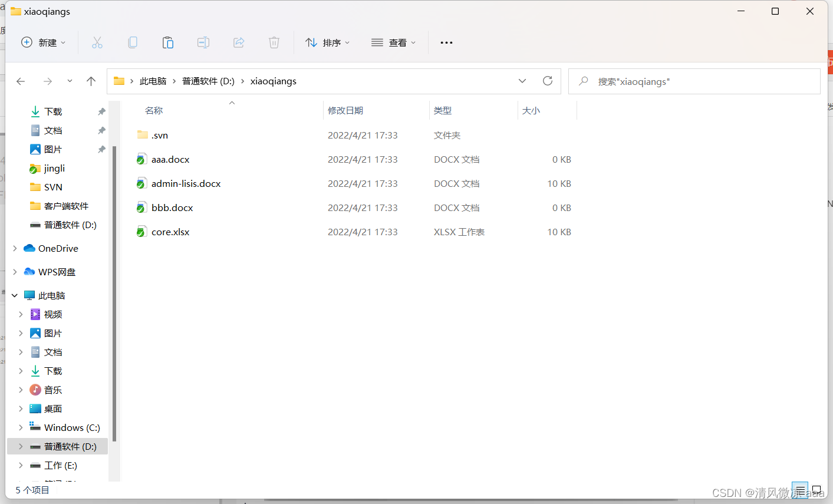Select the core.xlsx file name
The width and height of the screenshot is (833, 504).
click(x=170, y=232)
